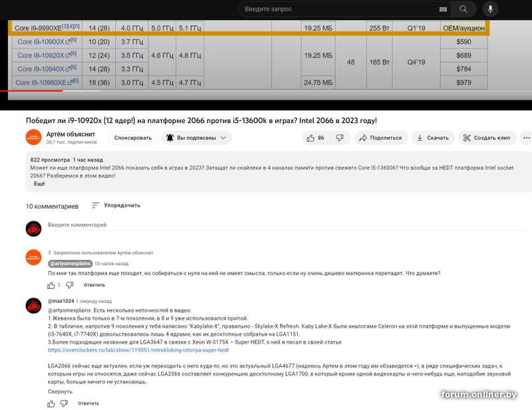Open the Артём объяснит channel name link
Viewport: 532px width, 410px height.
pyautogui.click(x=70, y=134)
